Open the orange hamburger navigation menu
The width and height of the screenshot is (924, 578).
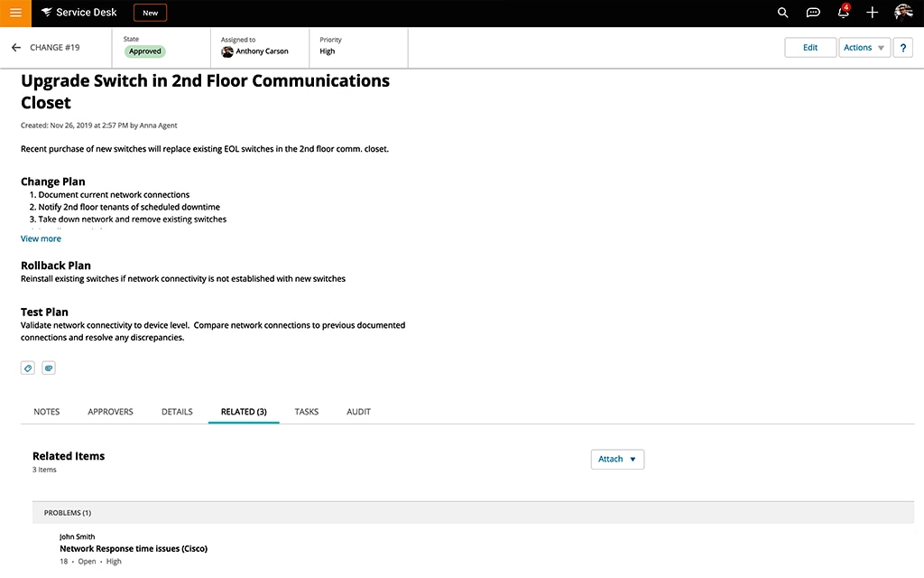click(x=14, y=12)
